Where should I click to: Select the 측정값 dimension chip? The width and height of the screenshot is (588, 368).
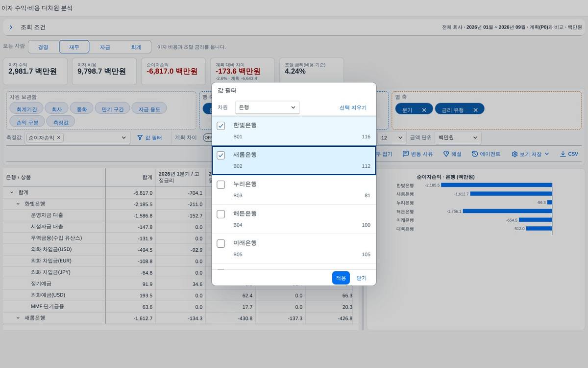click(x=61, y=122)
